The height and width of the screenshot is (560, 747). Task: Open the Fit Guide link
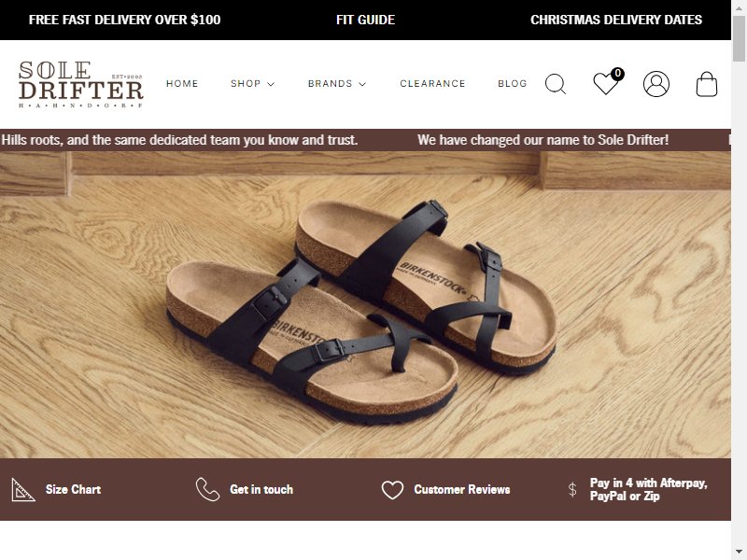coord(365,20)
